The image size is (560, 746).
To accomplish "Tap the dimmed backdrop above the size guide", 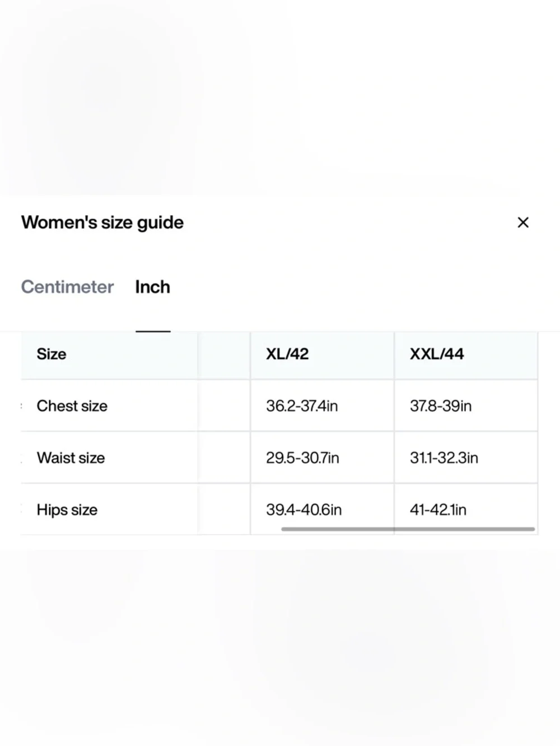I will [280, 95].
